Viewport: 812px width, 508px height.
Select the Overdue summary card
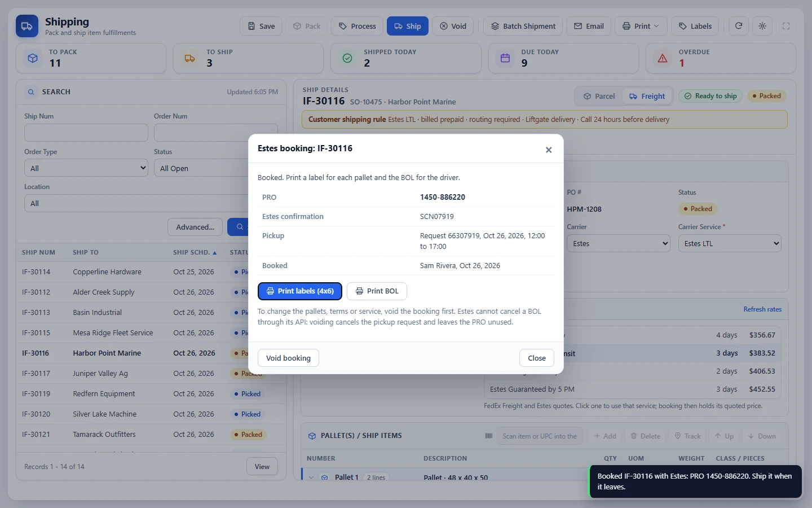[x=721, y=58]
